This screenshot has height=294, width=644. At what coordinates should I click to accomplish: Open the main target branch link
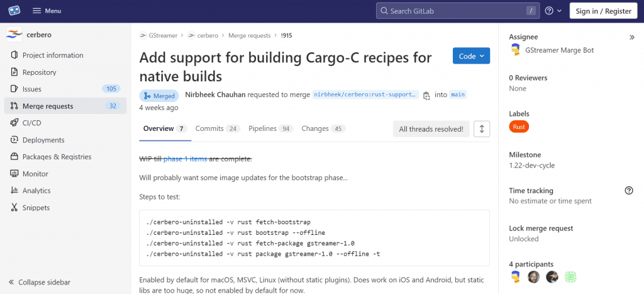click(458, 94)
